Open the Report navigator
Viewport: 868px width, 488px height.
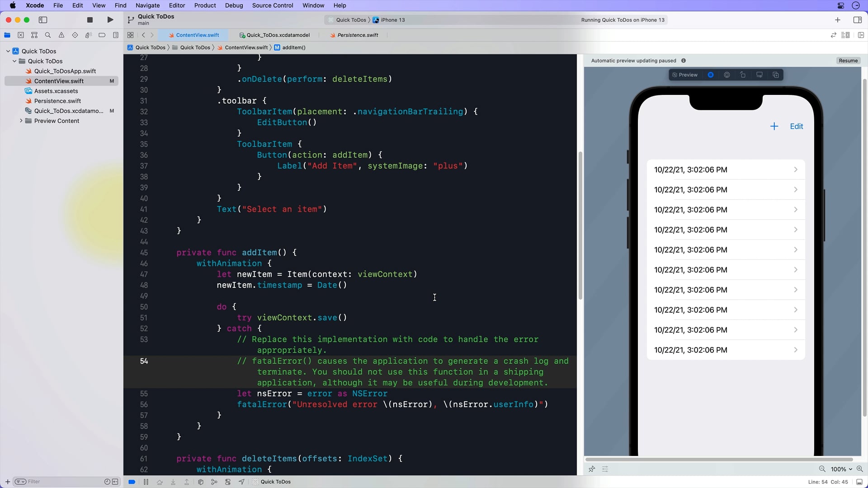pos(116,35)
